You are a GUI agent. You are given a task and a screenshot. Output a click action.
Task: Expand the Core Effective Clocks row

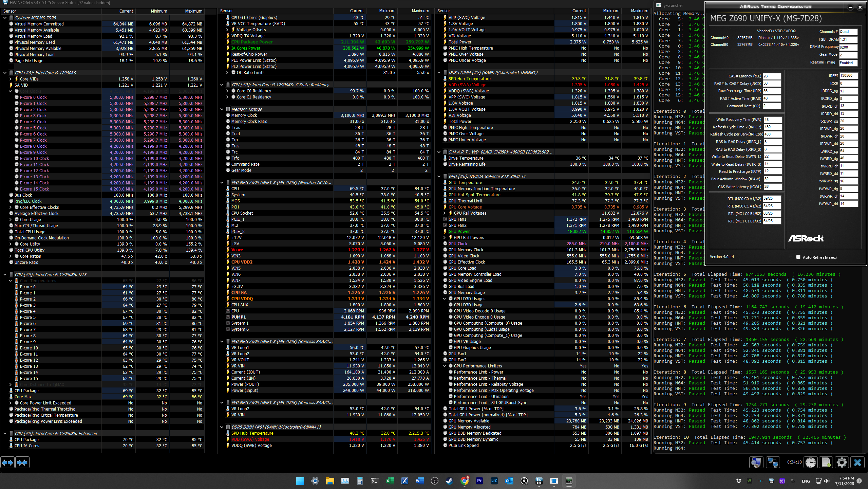click(x=10, y=207)
